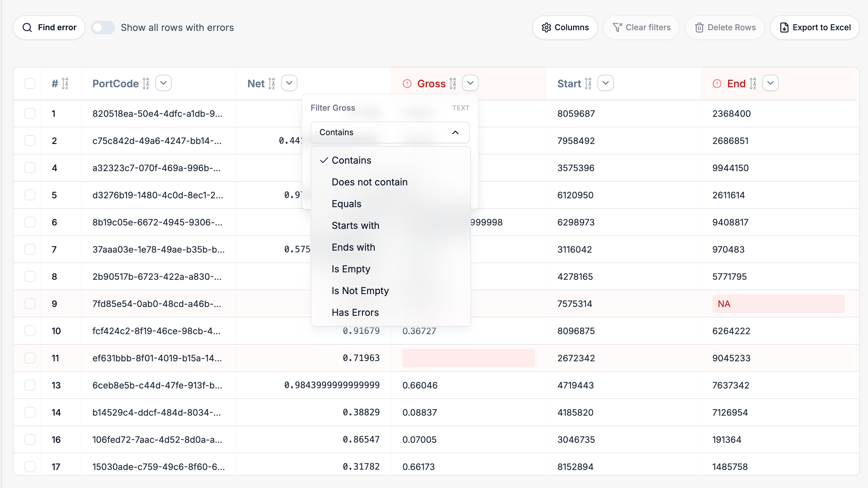Check the select-all checkbox in header
Image resolution: width=868 pixels, height=488 pixels.
point(30,84)
